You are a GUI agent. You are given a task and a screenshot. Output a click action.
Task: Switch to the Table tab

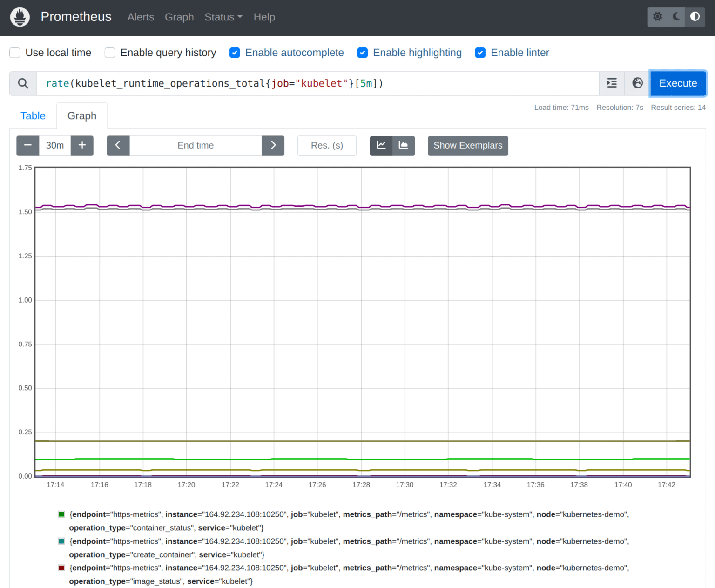point(33,115)
